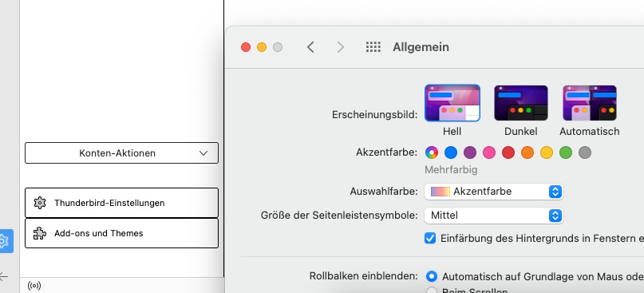This screenshot has width=644, height=293.
Task: Toggle Einfärbung des Hintergrunds checkbox
Action: [430, 239]
